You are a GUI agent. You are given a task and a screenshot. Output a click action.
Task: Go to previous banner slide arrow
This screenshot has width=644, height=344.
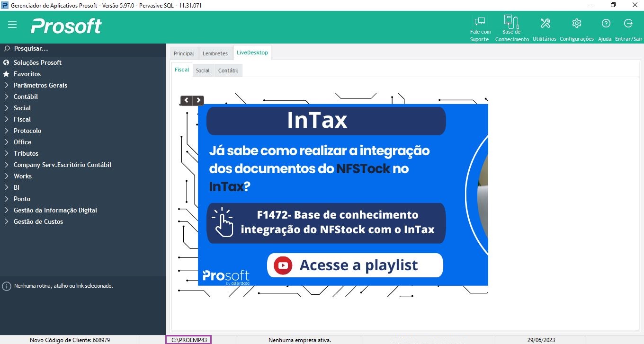pos(187,100)
